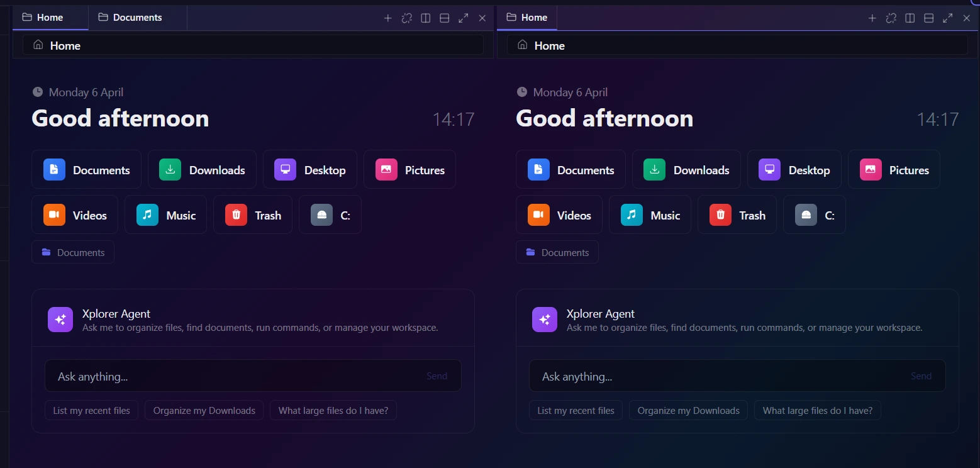Focus the Ask anything field in the left pane
The width and height of the screenshot is (980, 468).
(253, 376)
